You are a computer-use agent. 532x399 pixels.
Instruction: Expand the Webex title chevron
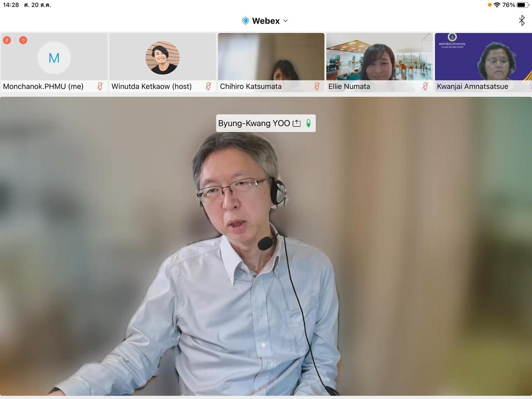click(286, 21)
